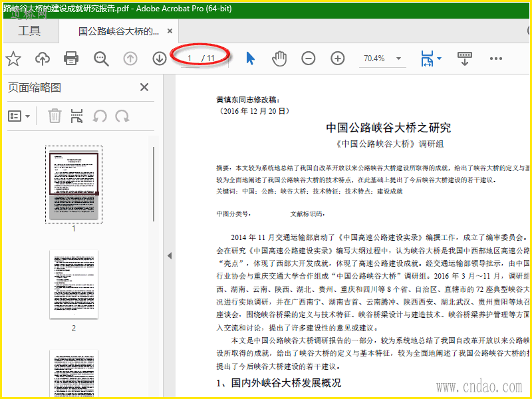This screenshot has width=532, height=399.
Task: Click the text 黄镇东同志修改稿
Action: 248,99
